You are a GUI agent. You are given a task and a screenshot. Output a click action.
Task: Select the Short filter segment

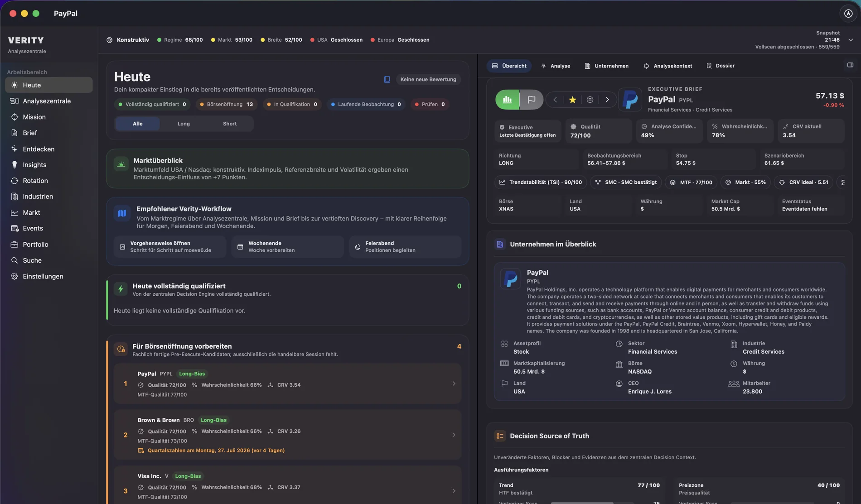[230, 124]
